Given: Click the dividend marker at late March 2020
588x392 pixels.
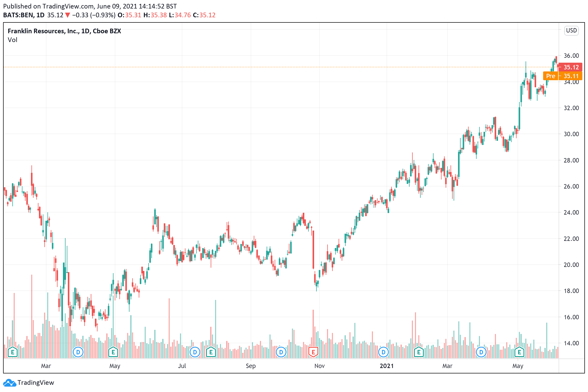Looking at the screenshot, I should 78,352.
